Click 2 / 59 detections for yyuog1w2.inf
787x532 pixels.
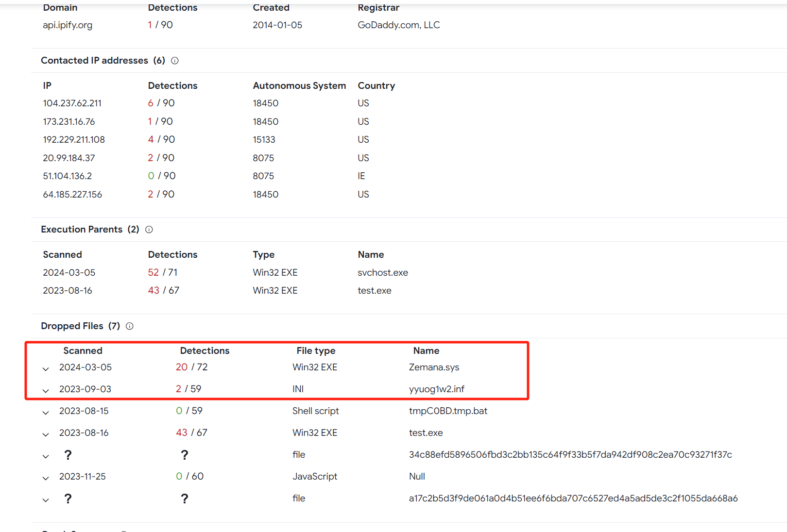click(x=188, y=389)
